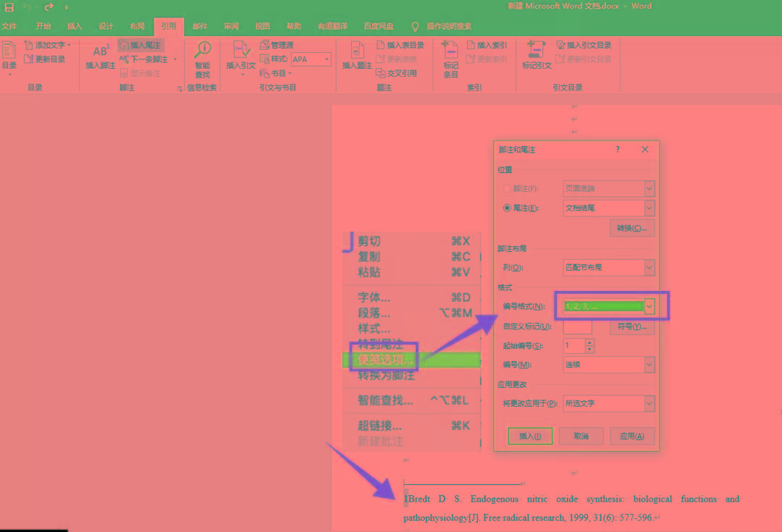Screen dimensions: 782x532
Task: Click the Redo arrow in quick access toolbar
Action: pos(49,7)
